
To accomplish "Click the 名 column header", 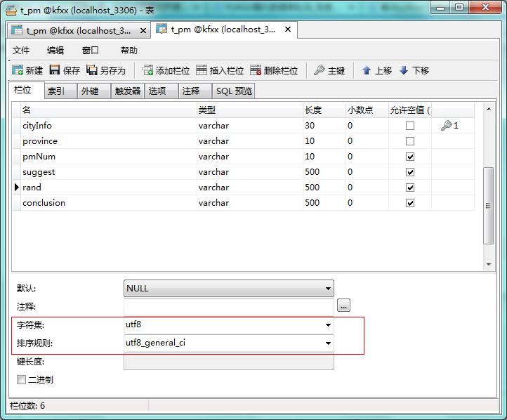I will (x=109, y=110).
